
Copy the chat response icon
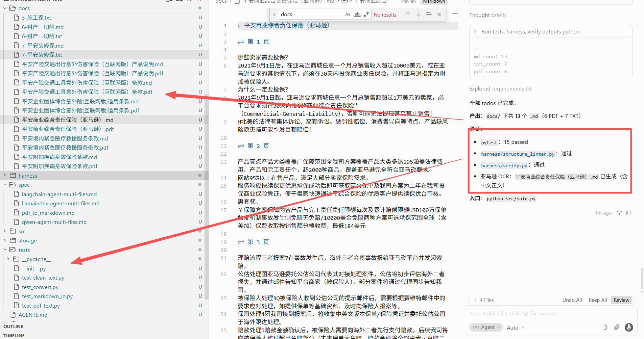point(629,213)
